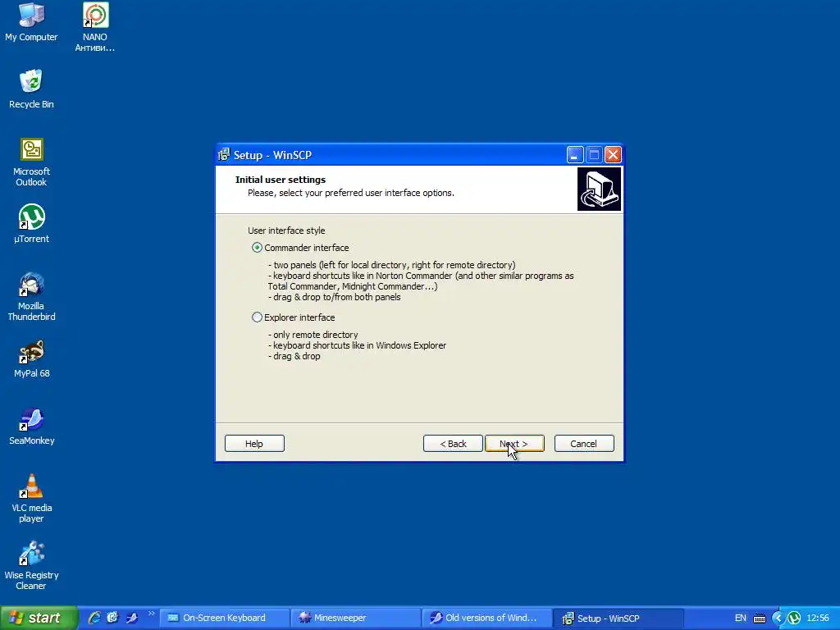Click the WinSCP setup title bar icon

click(224, 155)
